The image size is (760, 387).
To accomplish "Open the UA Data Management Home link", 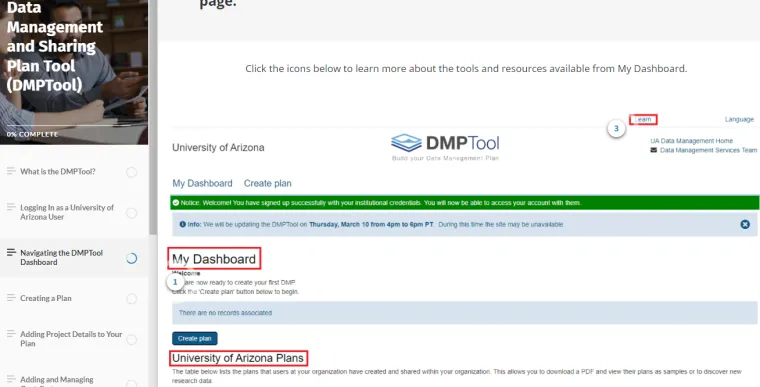I will point(692,141).
